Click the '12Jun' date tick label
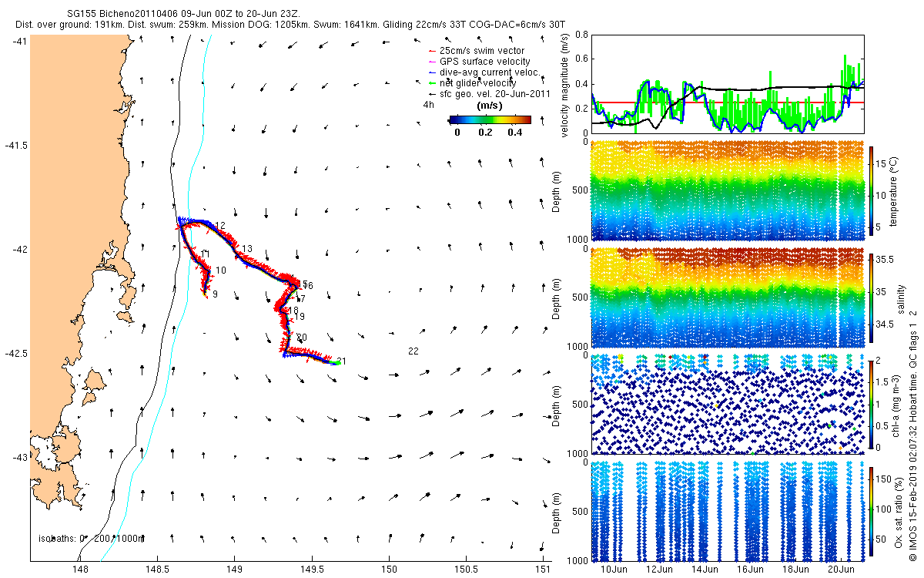Viewport: 924px width, 578px height. [x=659, y=570]
